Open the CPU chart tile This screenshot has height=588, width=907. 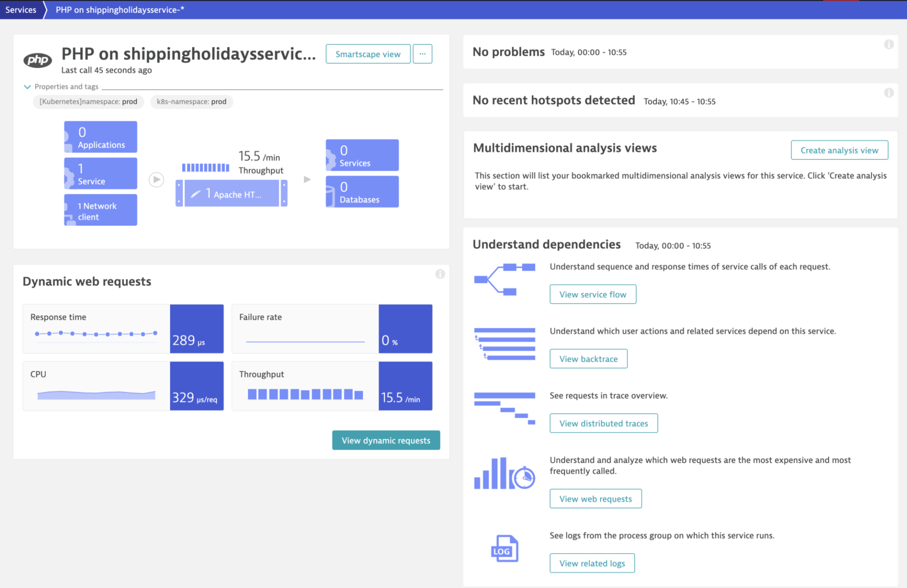(123, 386)
